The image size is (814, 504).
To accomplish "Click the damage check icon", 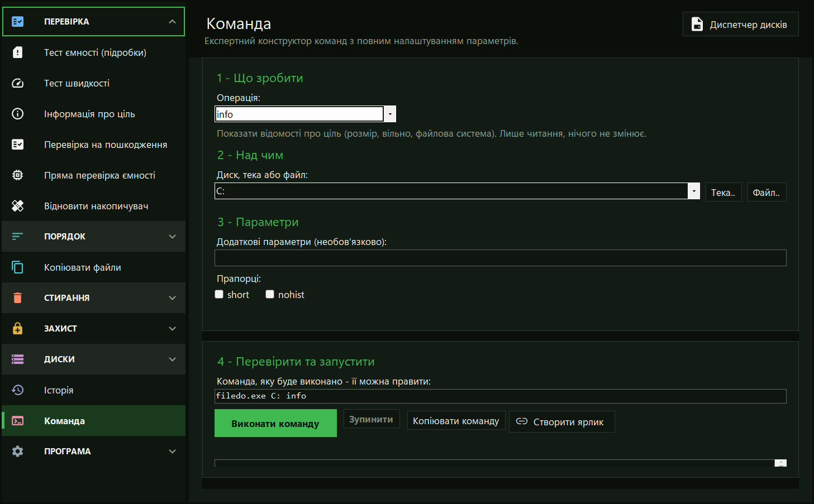I will click(x=18, y=145).
